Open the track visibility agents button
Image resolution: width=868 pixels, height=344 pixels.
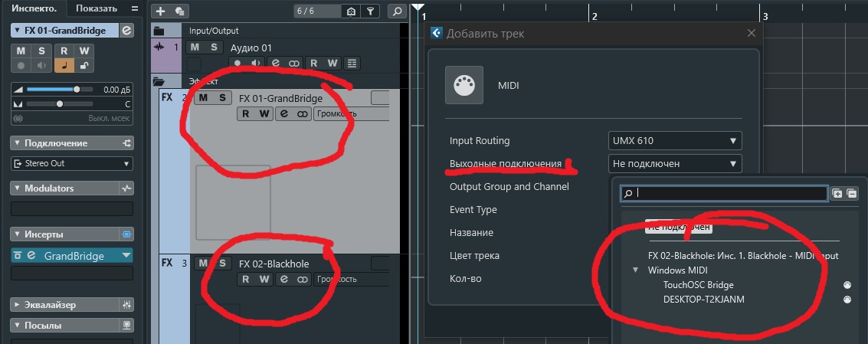coord(352,11)
